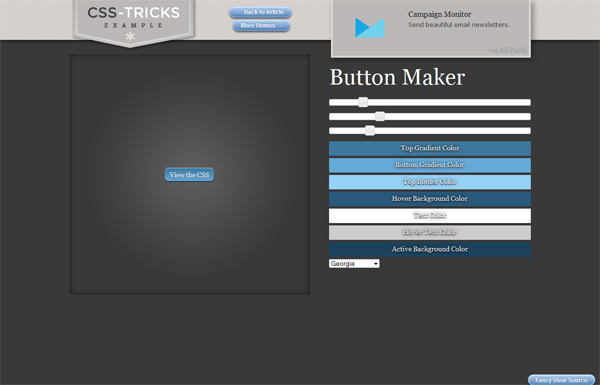This screenshot has height=385, width=600.
Task: Click the Button Maker heading
Action: tap(397, 77)
